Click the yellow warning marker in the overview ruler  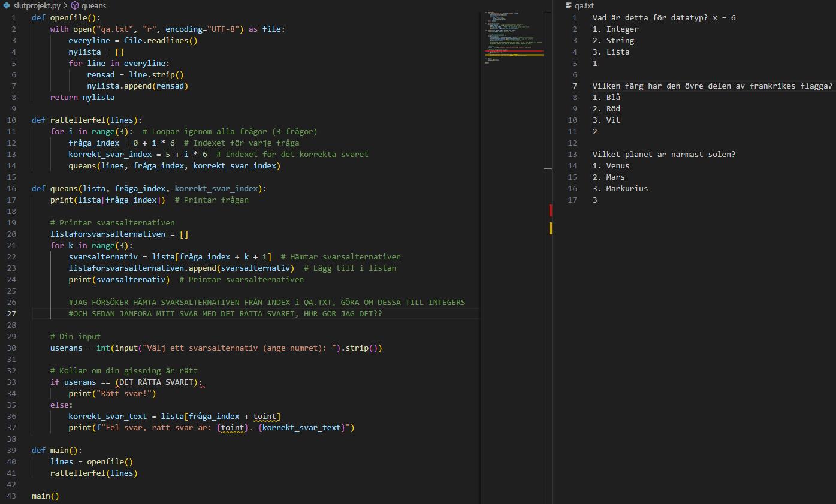550,228
